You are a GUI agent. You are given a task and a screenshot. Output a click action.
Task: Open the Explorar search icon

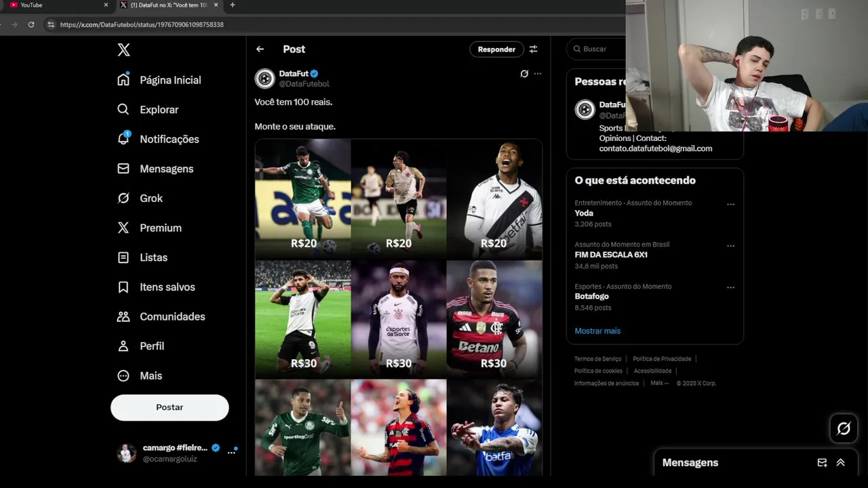[x=123, y=109]
